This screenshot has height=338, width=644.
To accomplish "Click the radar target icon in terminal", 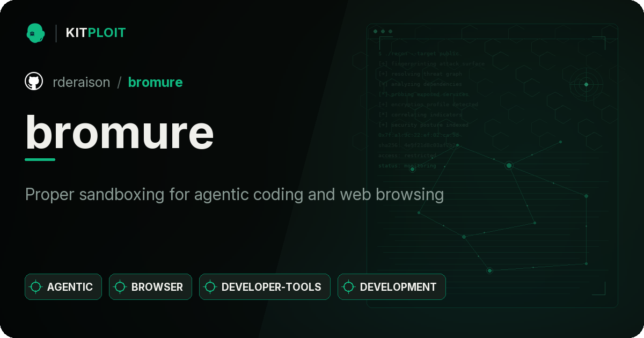I will coord(586,84).
